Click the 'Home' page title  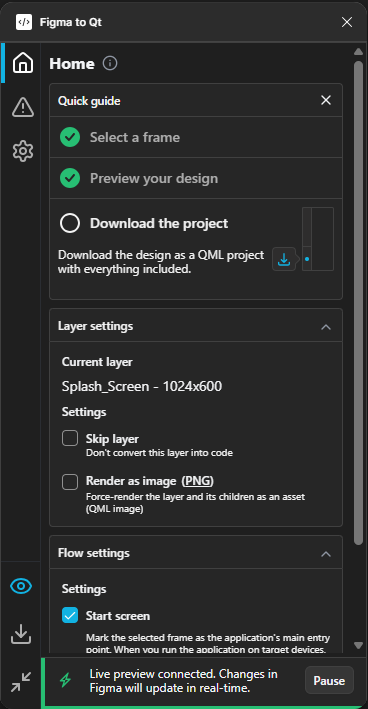pos(72,64)
